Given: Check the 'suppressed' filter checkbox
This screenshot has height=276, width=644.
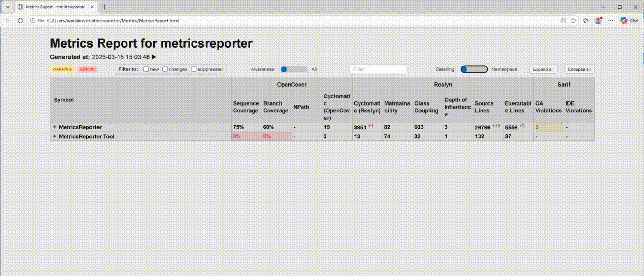Looking at the screenshot, I should 193,69.
